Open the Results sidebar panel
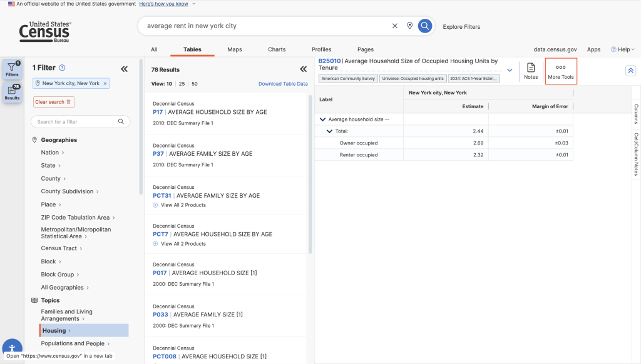641x364 pixels. (x=12, y=93)
